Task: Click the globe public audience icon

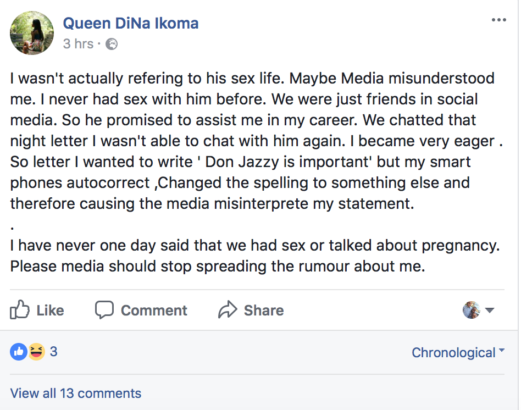Action: [x=112, y=44]
